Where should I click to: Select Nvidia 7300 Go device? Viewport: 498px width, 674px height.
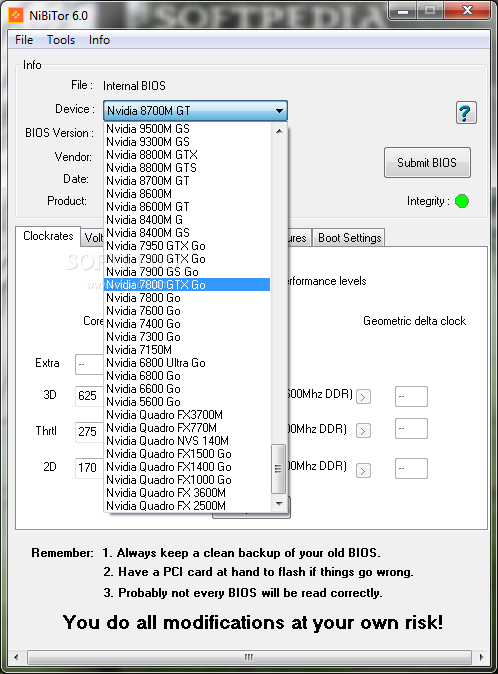point(187,337)
